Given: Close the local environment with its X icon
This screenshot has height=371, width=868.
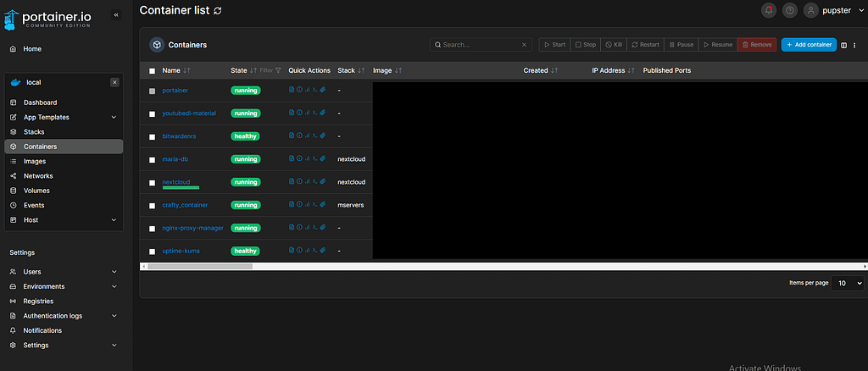Looking at the screenshot, I should 114,82.
